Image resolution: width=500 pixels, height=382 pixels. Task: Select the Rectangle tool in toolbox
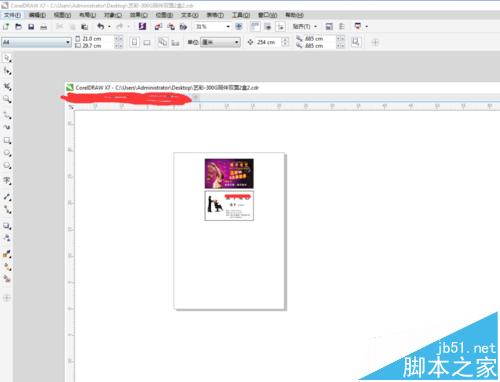click(7, 140)
